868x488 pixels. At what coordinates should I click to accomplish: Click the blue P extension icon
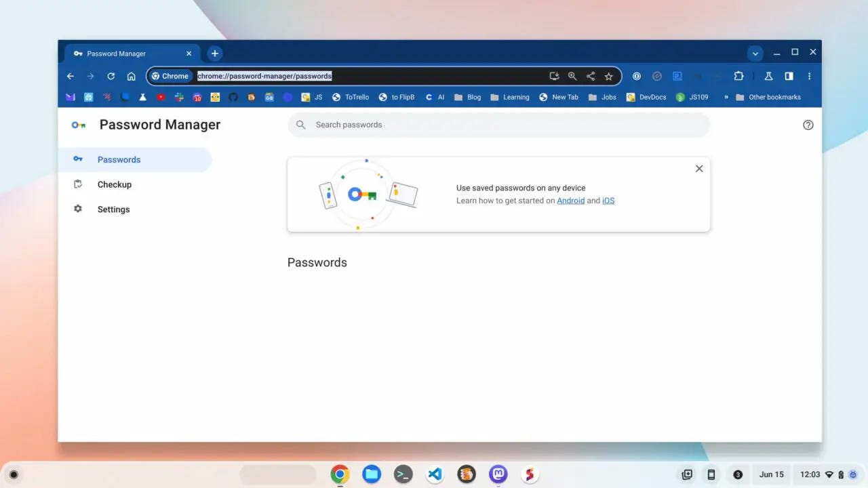point(677,77)
